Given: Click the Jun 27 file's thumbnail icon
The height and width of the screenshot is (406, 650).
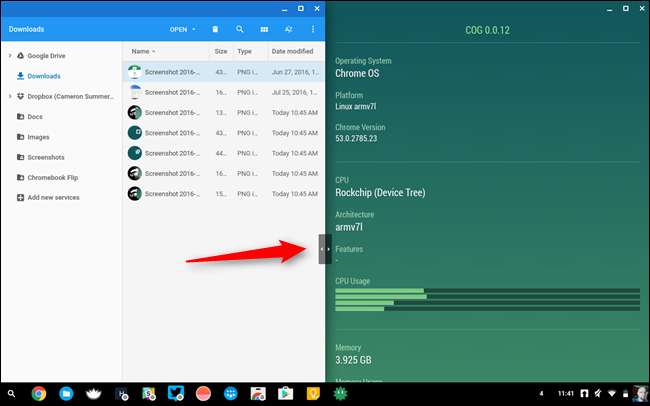Looking at the screenshot, I should (x=135, y=72).
